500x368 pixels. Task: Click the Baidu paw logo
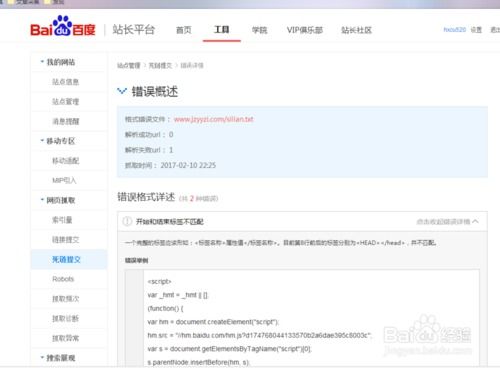point(63,26)
